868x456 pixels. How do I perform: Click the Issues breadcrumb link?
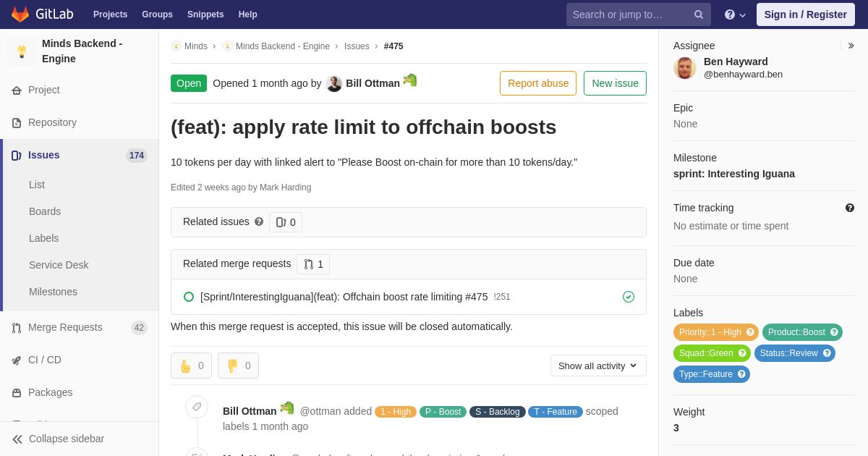(x=357, y=46)
